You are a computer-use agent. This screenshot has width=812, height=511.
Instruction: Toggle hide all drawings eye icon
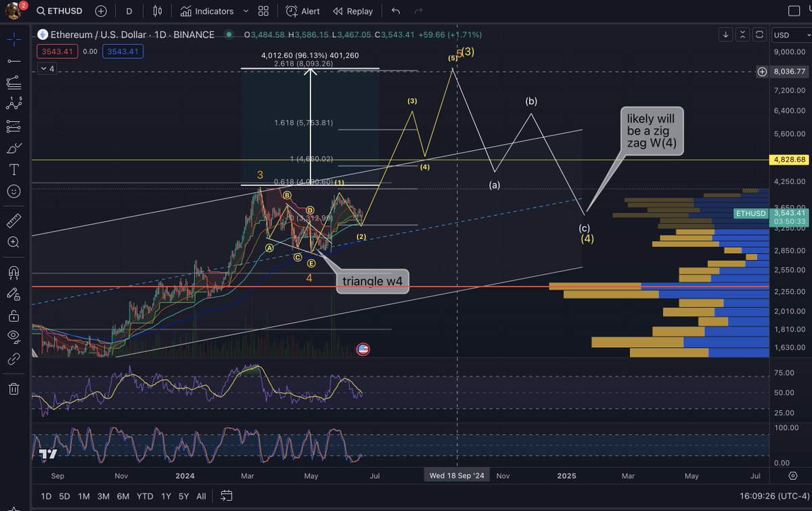pyautogui.click(x=14, y=336)
